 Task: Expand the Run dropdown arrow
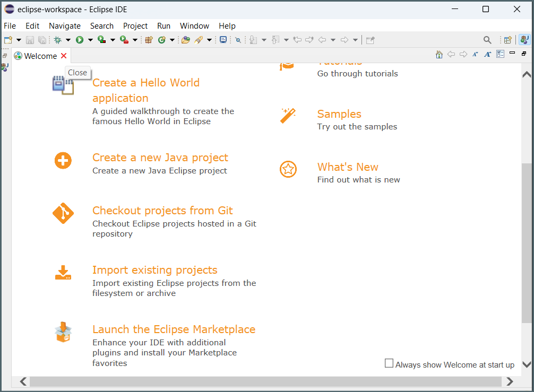pos(90,40)
